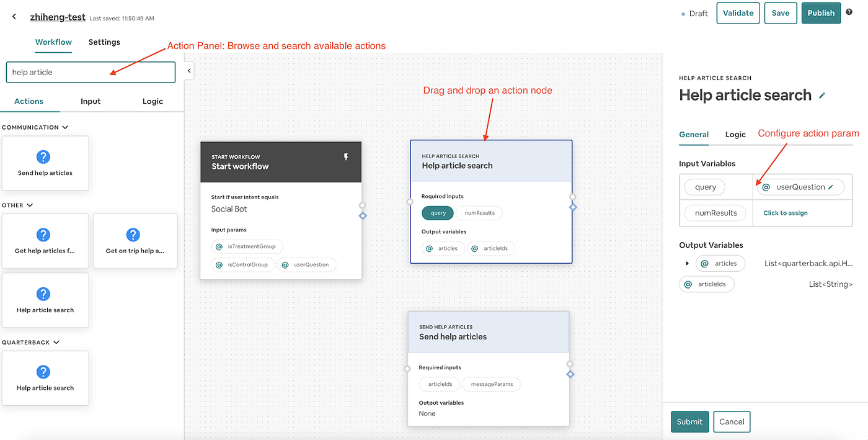Click circle output port of Start workflow node
Screen dimensions: 868x440
click(363, 205)
